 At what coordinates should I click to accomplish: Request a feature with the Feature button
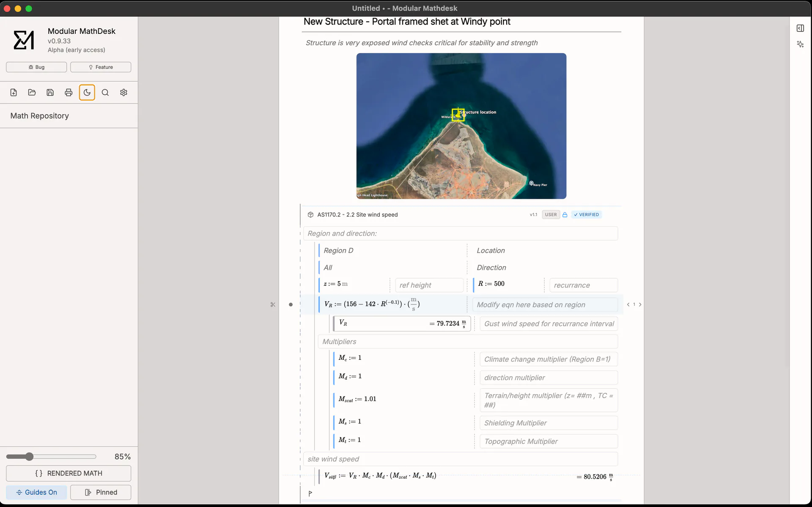101,67
